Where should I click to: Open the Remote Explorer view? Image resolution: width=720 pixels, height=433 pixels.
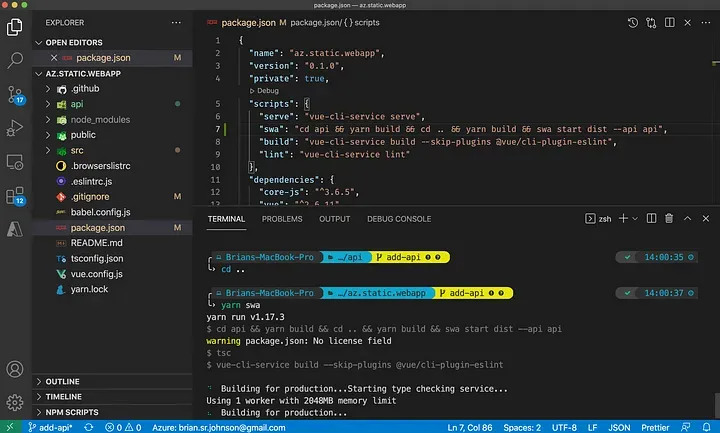15,162
